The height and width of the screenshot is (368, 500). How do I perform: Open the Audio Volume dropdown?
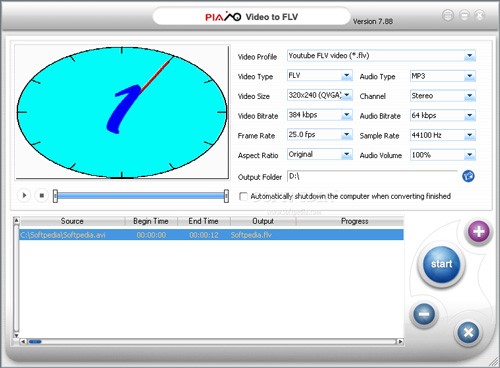click(469, 155)
